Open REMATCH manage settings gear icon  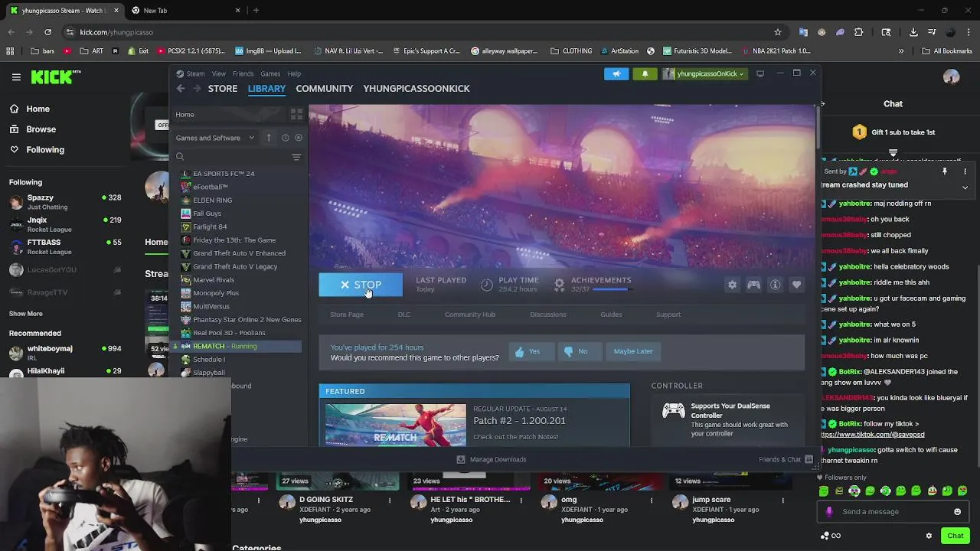pyautogui.click(x=733, y=285)
